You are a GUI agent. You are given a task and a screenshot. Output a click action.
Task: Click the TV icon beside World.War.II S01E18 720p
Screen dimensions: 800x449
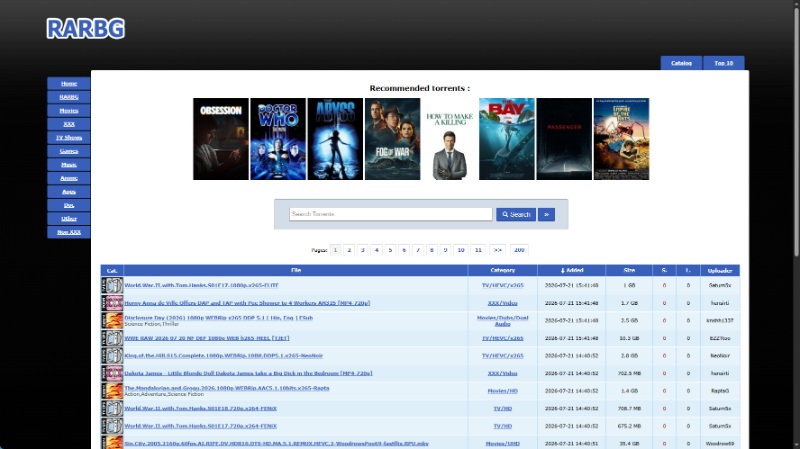112,408
